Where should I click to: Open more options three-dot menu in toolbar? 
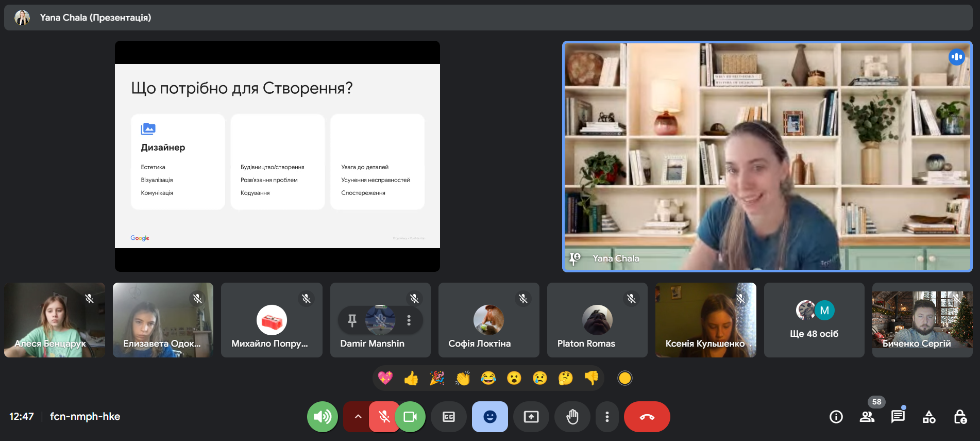click(607, 417)
